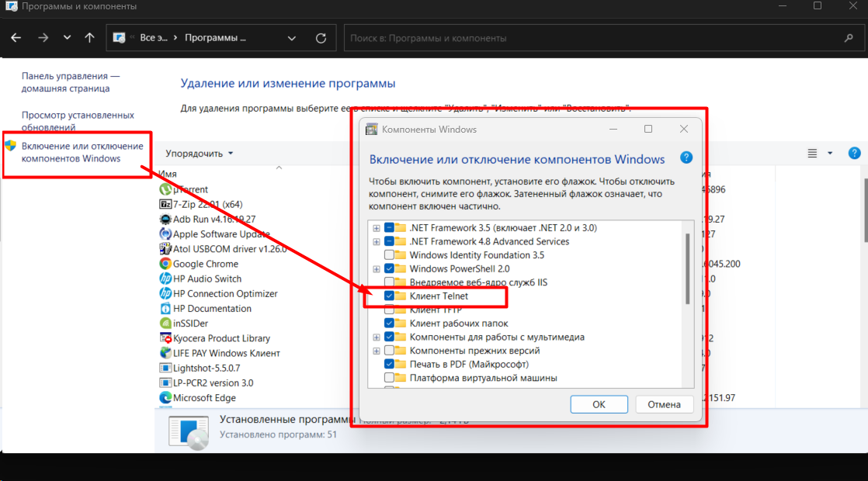Change view layout icon in main window
Screen dimensions: 868x481
[812, 153]
